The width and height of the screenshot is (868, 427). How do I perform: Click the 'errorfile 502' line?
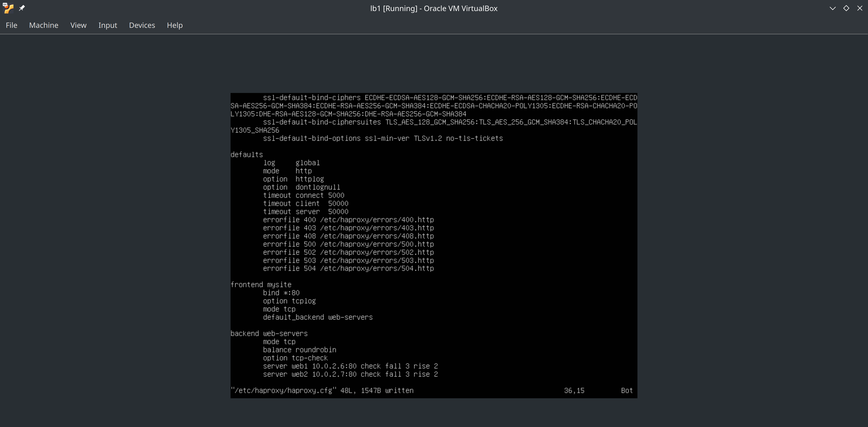(x=348, y=252)
